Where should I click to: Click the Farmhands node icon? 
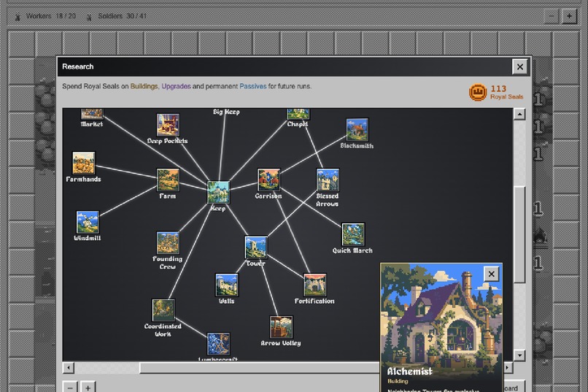coord(84,163)
